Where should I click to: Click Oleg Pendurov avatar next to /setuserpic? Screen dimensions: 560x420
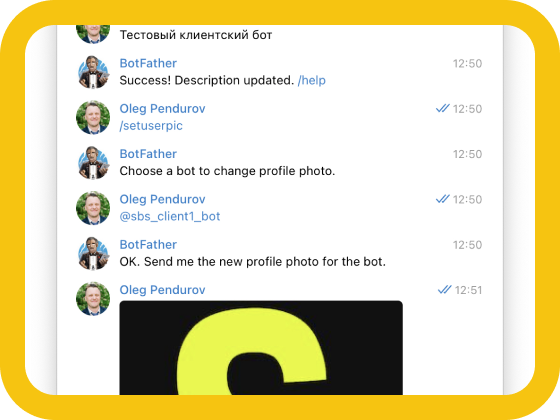[x=93, y=117]
